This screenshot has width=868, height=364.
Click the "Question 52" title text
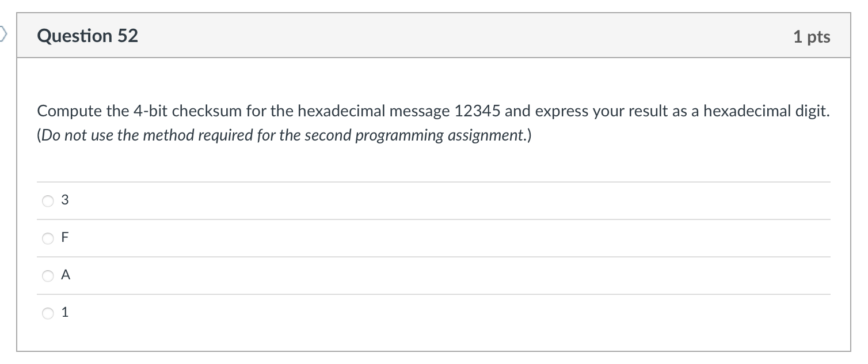coord(87,36)
